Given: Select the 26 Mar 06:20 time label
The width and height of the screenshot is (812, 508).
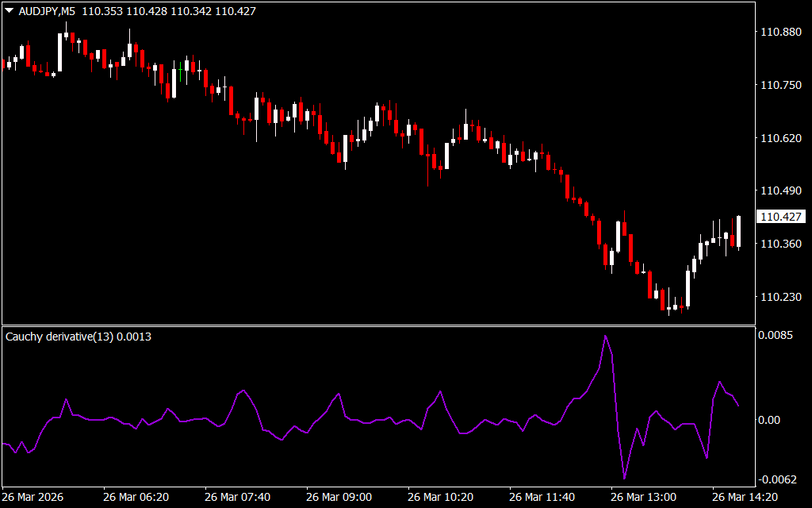Looking at the screenshot, I should coord(136,497).
